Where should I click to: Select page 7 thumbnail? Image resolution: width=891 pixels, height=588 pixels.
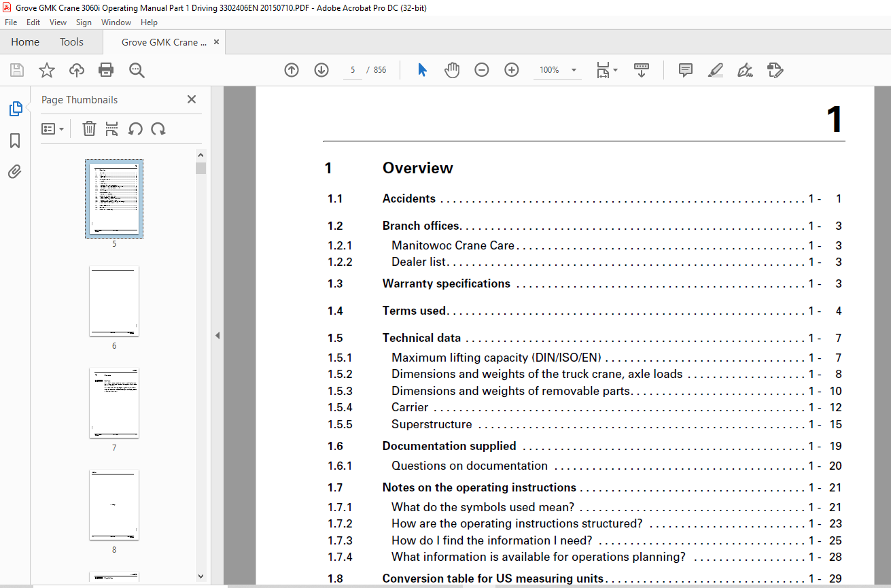click(114, 402)
